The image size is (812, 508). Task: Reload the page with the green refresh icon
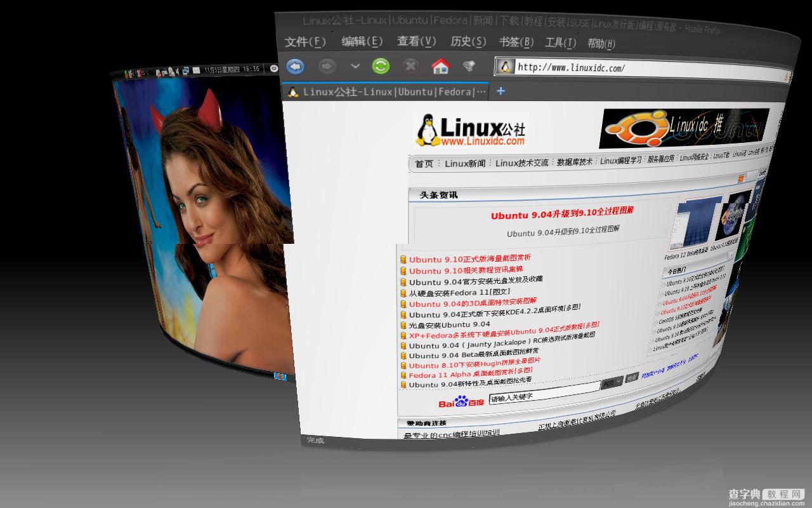point(381,66)
